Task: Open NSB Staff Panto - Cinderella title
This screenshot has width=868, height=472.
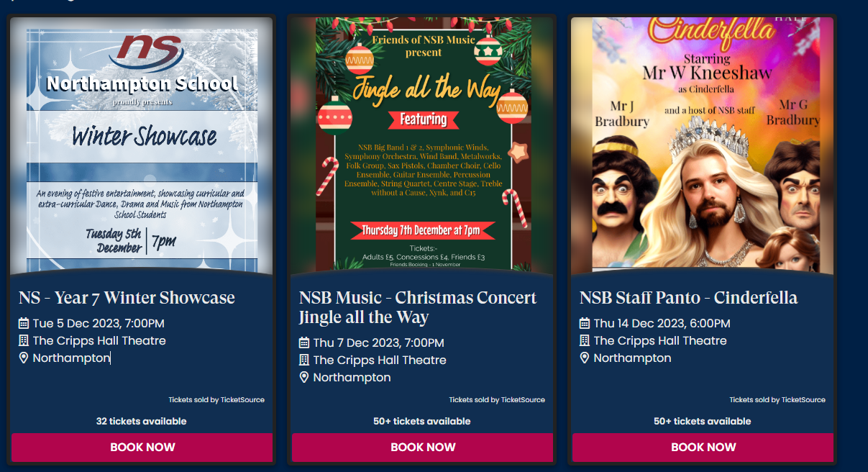Action: point(689,298)
